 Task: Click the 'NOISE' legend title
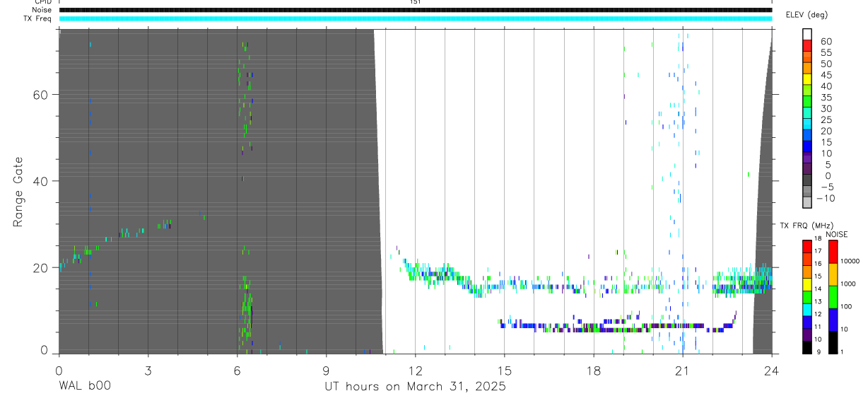[837, 234]
